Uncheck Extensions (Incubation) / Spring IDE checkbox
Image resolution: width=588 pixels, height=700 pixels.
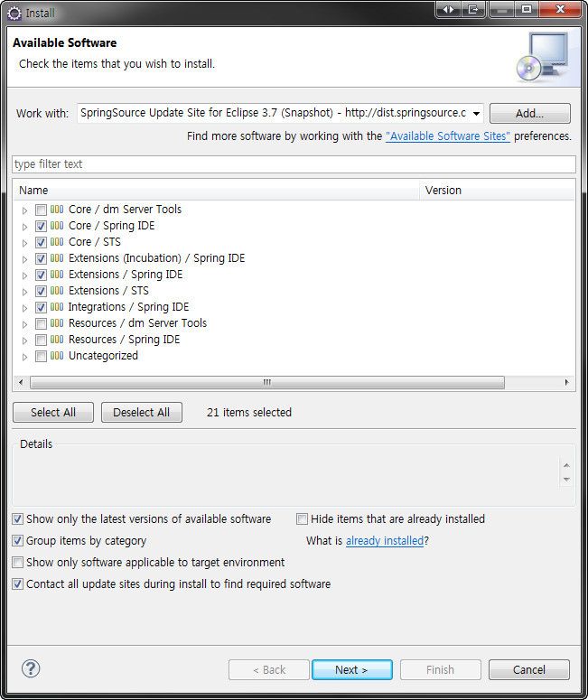click(41, 258)
